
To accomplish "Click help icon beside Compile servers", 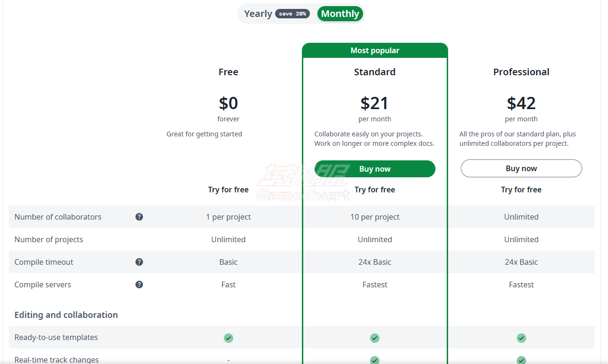I will [x=139, y=285].
